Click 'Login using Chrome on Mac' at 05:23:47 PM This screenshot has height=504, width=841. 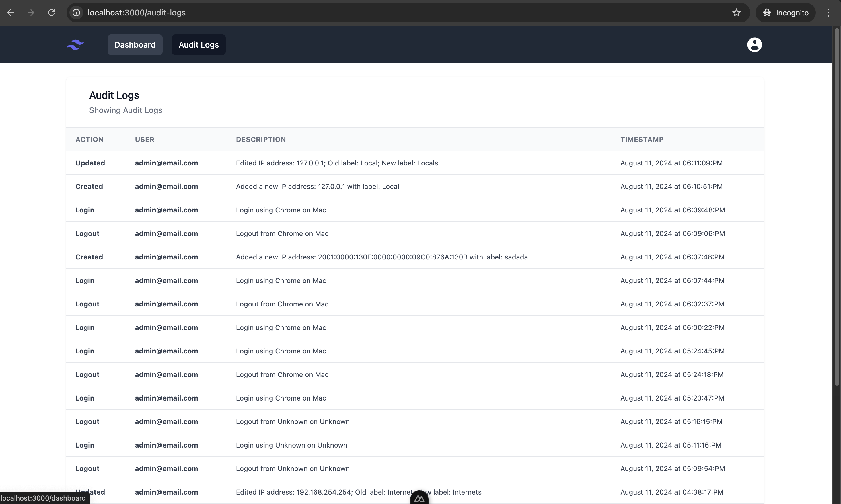coord(281,398)
